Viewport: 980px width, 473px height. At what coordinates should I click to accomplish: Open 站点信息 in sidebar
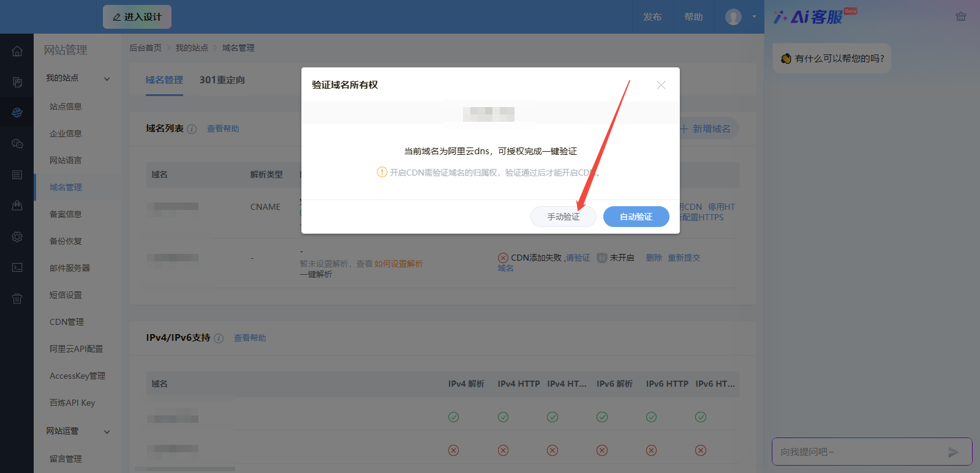[66, 106]
